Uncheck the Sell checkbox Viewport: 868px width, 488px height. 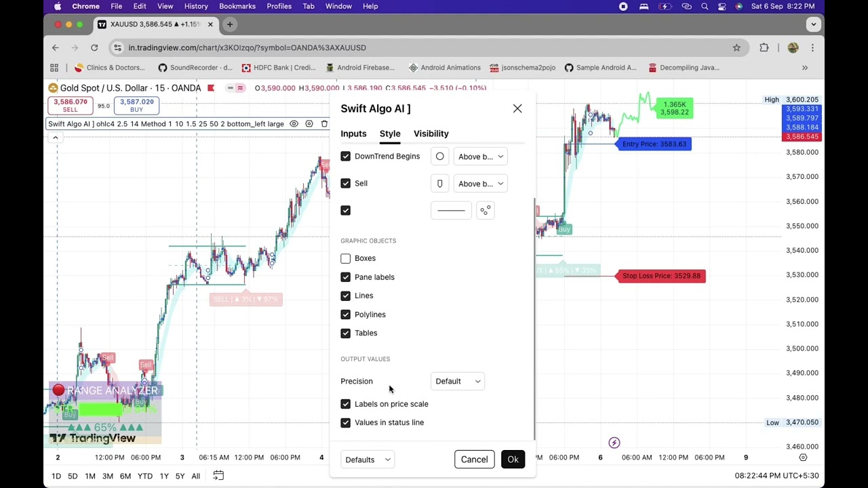coord(346,184)
